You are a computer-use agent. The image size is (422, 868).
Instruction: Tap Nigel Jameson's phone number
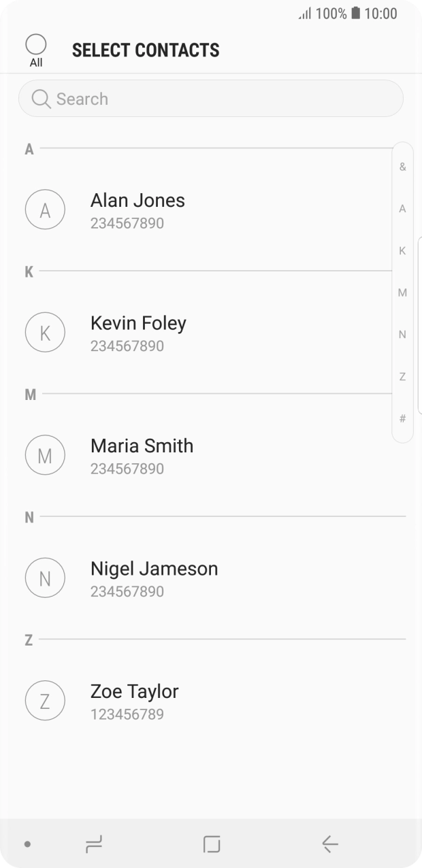coord(127,592)
